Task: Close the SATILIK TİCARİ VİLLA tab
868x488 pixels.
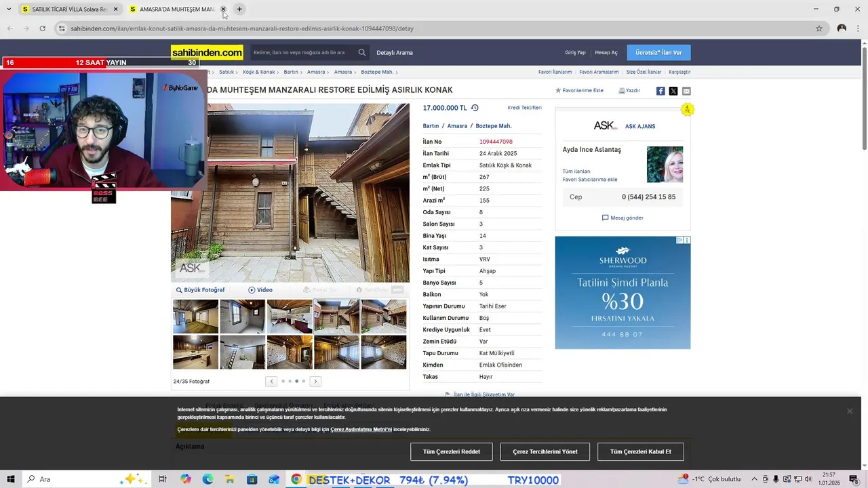Action: (x=115, y=9)
